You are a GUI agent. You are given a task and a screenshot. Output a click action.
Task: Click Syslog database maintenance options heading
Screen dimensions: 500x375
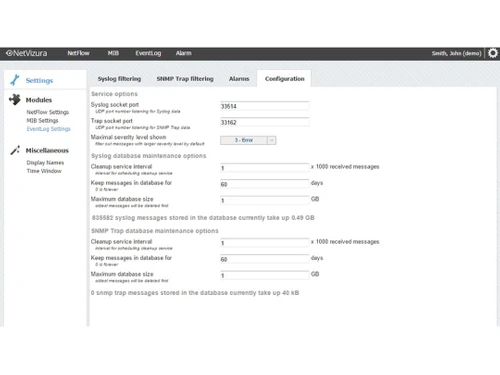tap(149, 156)
